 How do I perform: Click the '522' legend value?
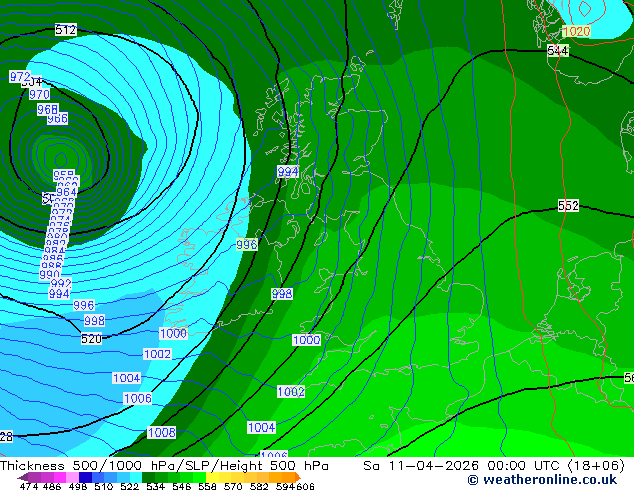click(x=129, y=486)
